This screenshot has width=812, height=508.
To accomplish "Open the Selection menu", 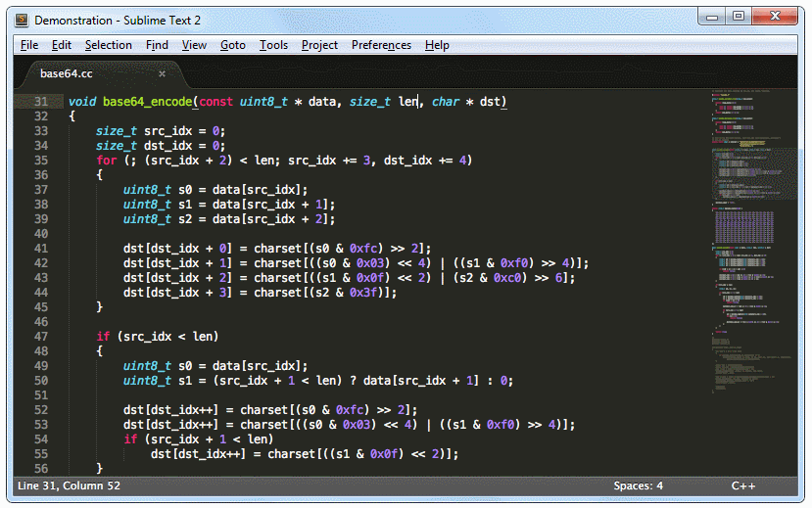I will pos(108,45).
